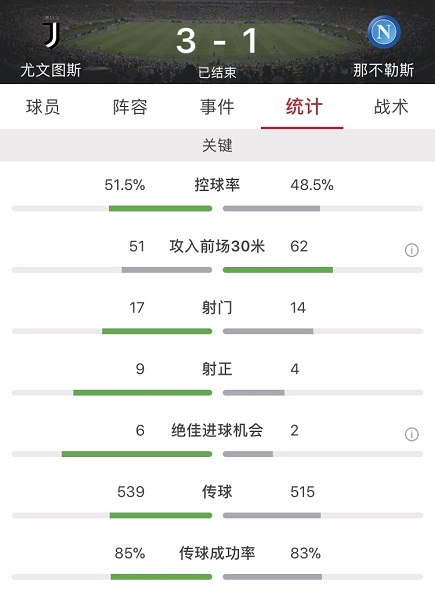The width and height of the screenshot is (435, 589).
Task: Tap the 射门 stat label
Action: tap(217, 308)
